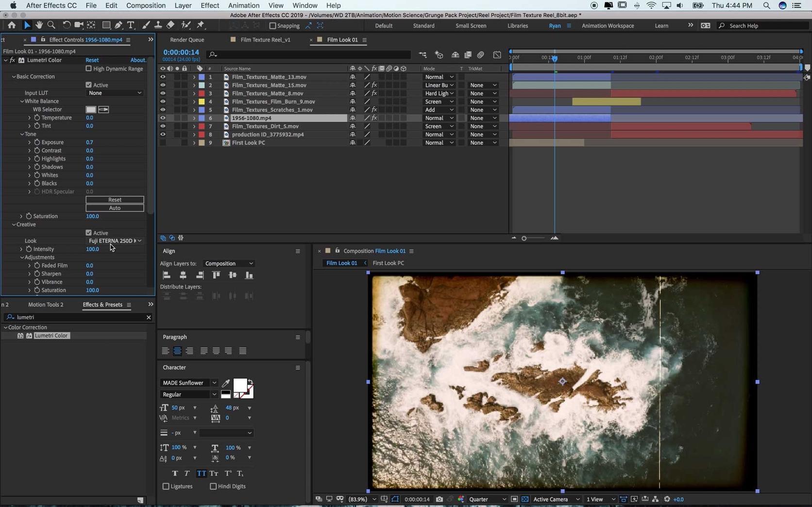Click the Take Snapshot camera icon
812x507 pixels.
pos(439,499)
